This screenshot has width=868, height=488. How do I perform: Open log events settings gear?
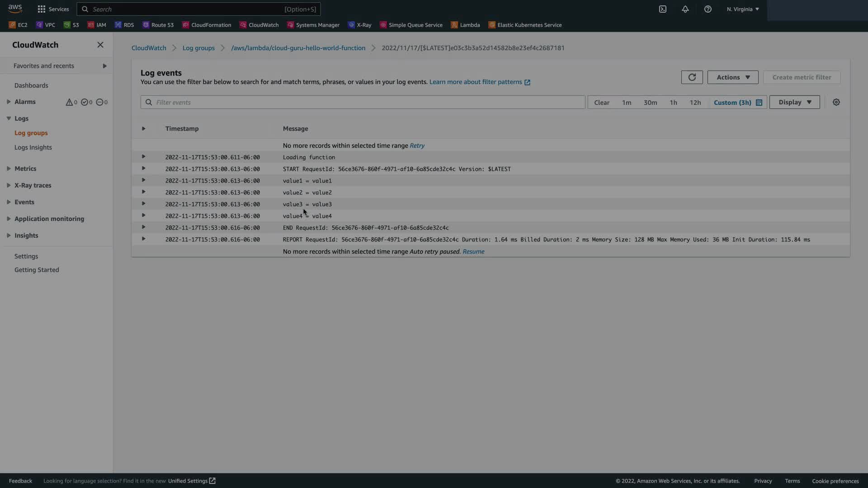coord(836,103)
